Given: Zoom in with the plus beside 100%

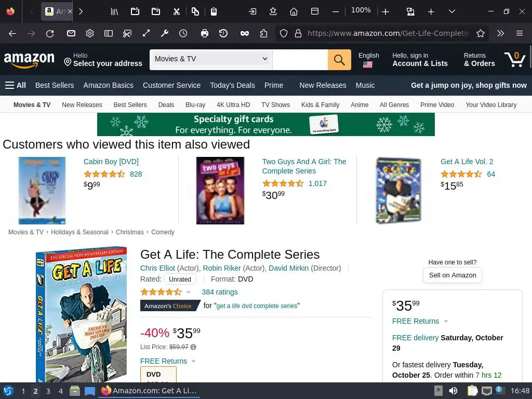Looking at the screenshot, I should (x=385, y=11).
